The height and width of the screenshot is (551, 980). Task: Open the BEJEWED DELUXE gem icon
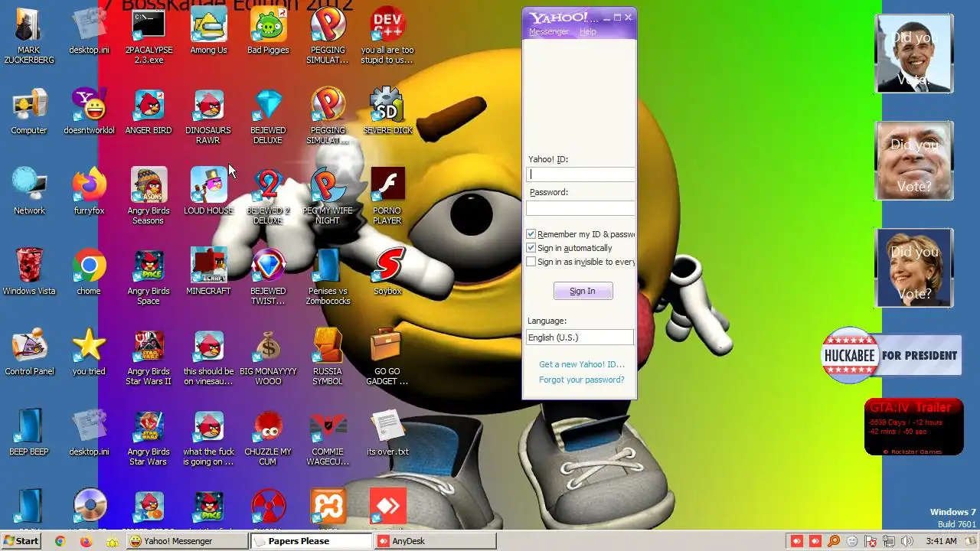tap(268, 116)
